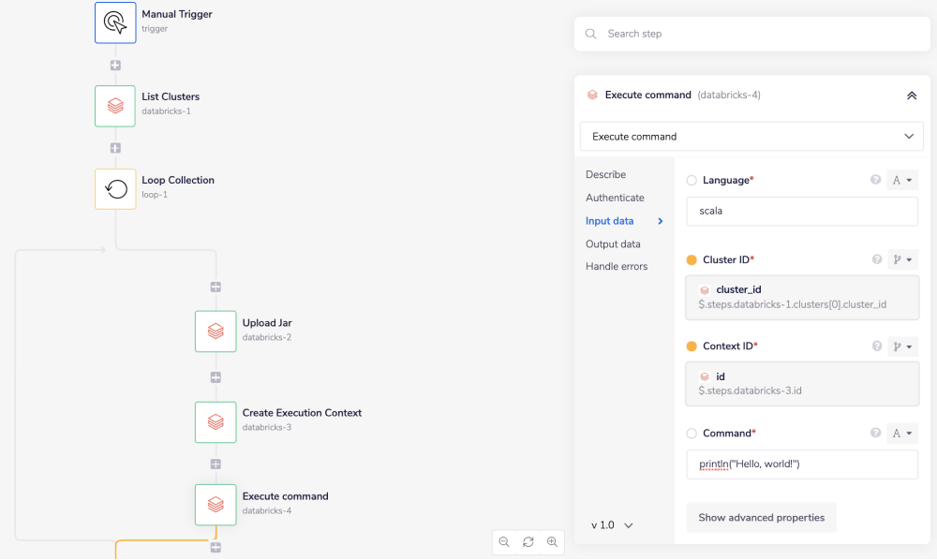
Task: Zoom out of the workflow canvas
Action: pos(504,541)
